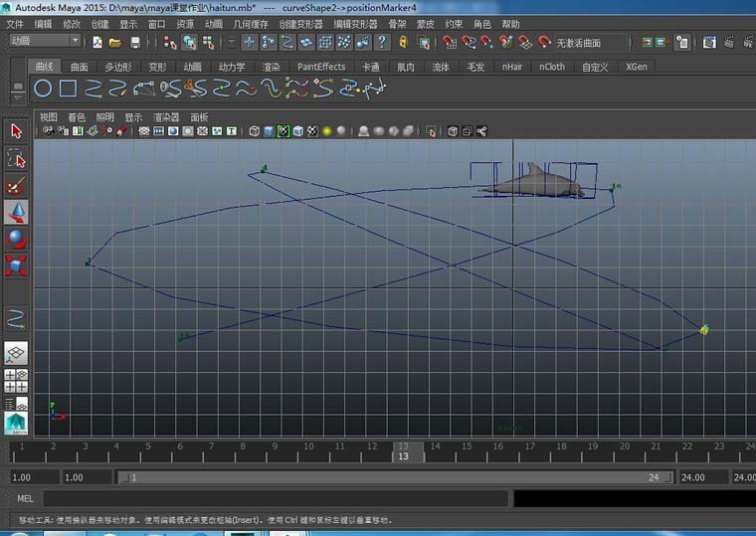
Task: Select the Scale tool cube icon
Action: 17,266
